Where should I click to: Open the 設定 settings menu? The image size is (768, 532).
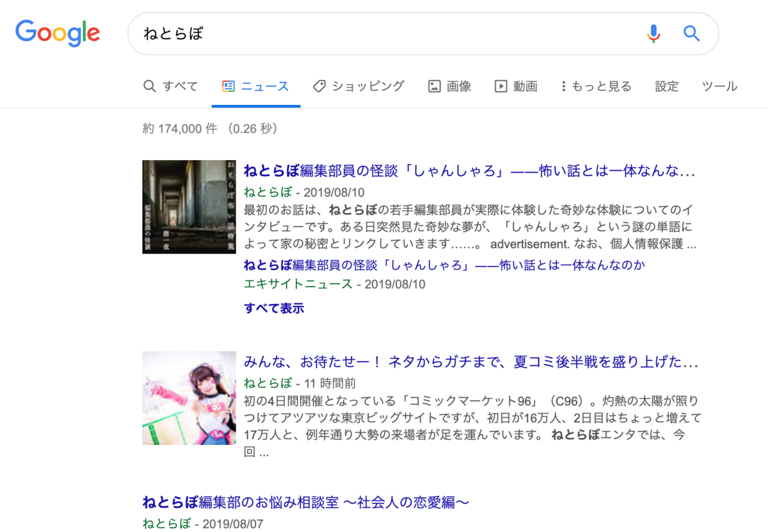point(667,86)
